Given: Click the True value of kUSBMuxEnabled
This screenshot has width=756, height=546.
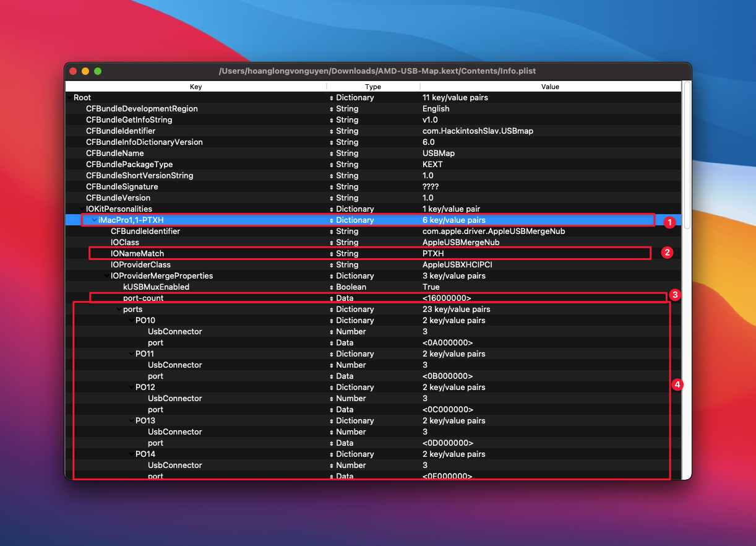Looking at the screenshot, I should click(x=431, y=287).
